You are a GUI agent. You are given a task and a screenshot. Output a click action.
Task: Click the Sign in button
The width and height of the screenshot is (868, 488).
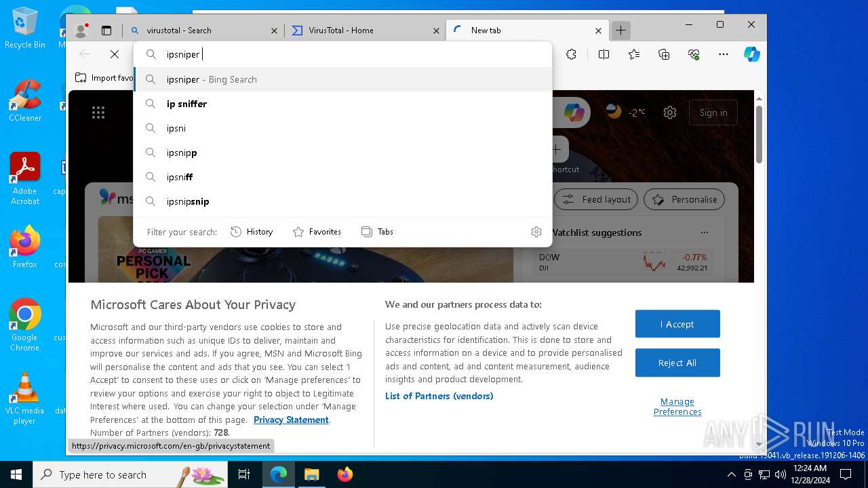(x=713, y=113)
